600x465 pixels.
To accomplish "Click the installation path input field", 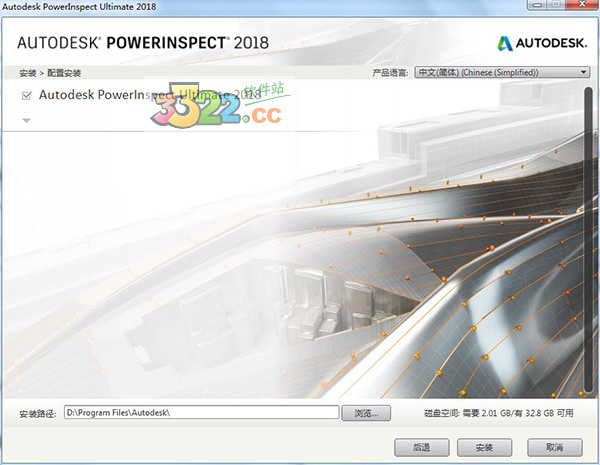I will click(x=201, y=413).
